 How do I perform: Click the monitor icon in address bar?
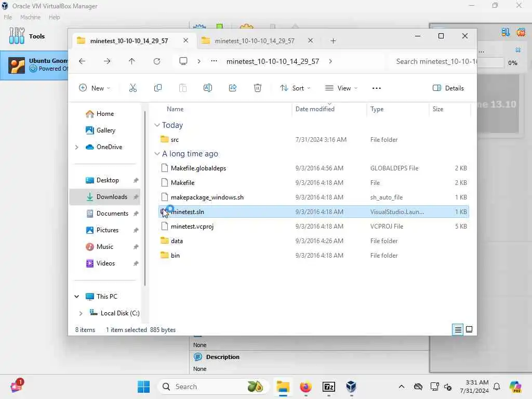[x=183, y=61]
